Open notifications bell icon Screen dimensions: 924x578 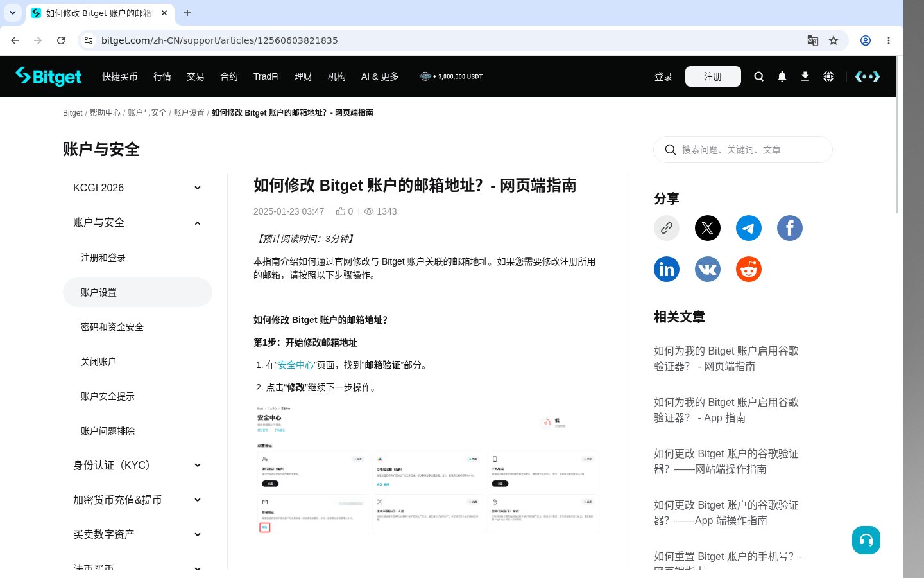[782, 76]
